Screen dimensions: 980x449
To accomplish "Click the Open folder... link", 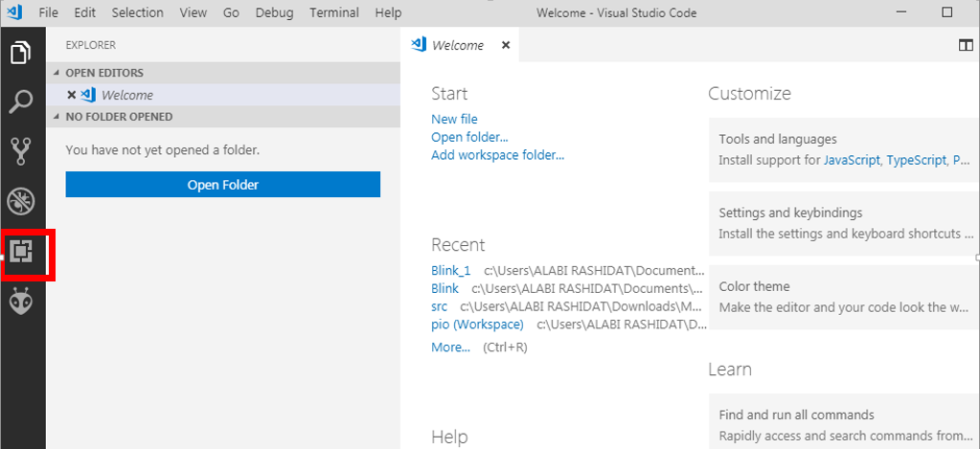I will [x=469, y=137].
